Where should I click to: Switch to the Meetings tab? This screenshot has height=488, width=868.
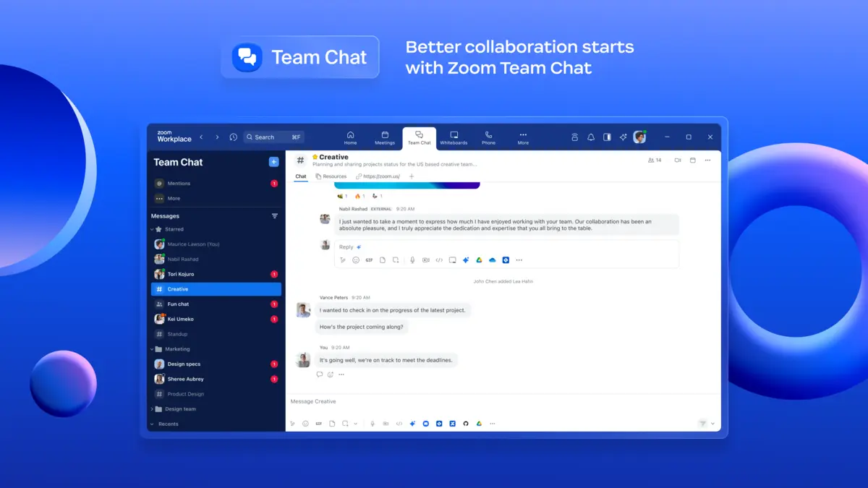(385, 138)
